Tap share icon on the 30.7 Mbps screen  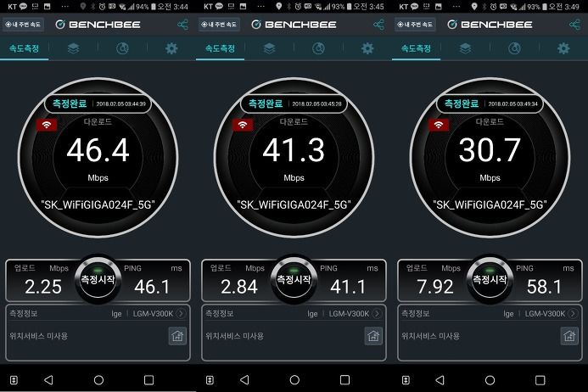click(x=575, y=25)
